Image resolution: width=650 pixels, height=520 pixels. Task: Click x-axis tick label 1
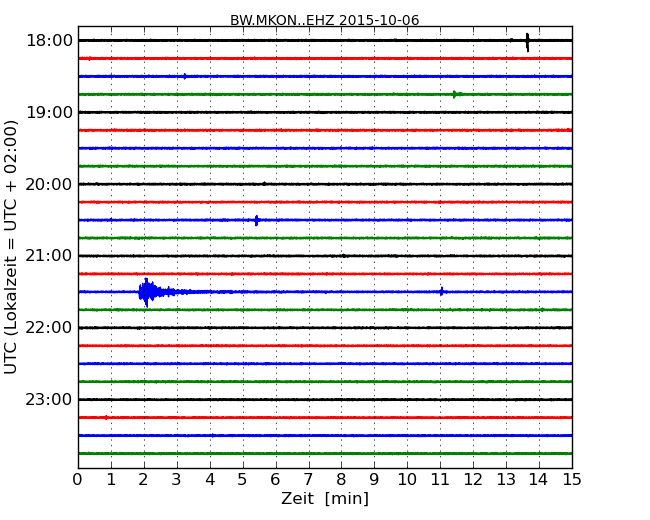[111, 479]
